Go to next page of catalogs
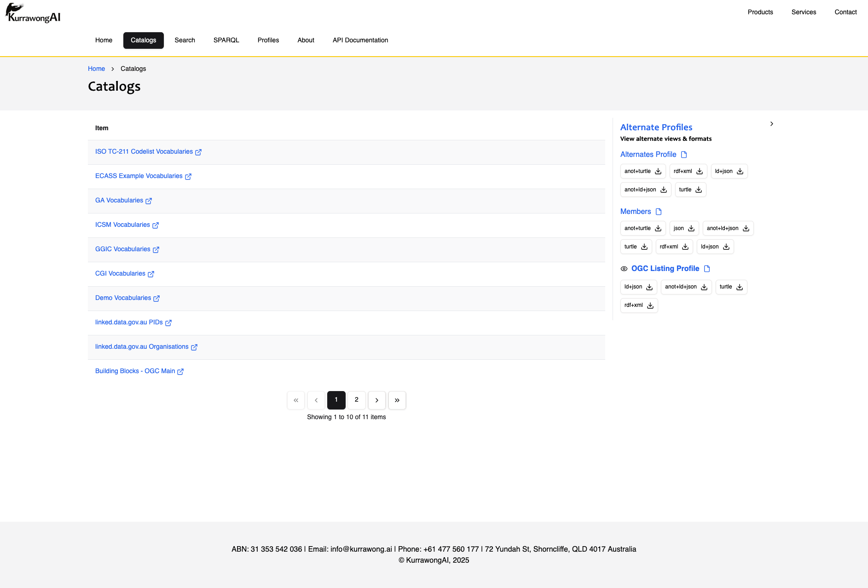The image size is (868, 588). (x=377, y=400)
